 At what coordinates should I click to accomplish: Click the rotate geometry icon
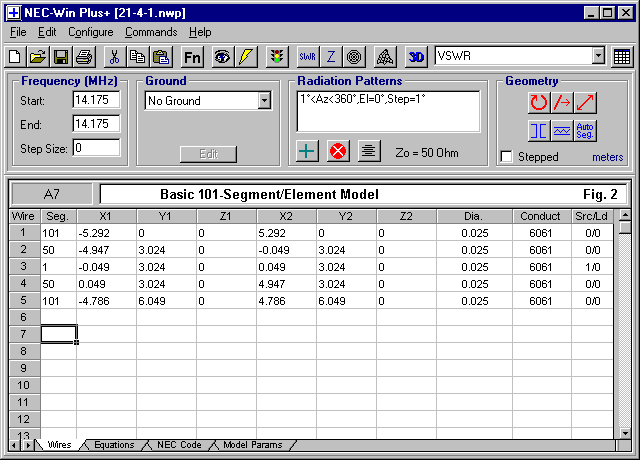[539, 102]
